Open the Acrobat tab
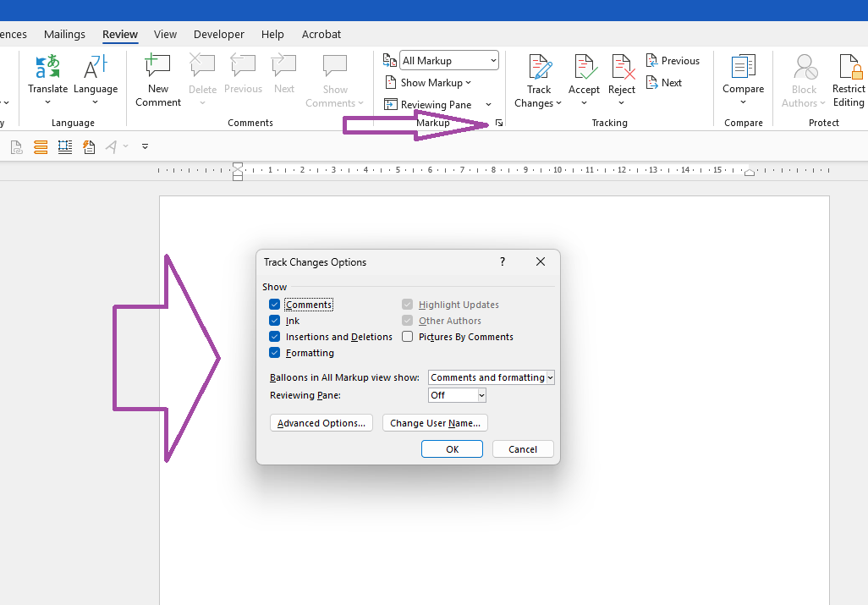The image size is (868, 605). [321, 35]
